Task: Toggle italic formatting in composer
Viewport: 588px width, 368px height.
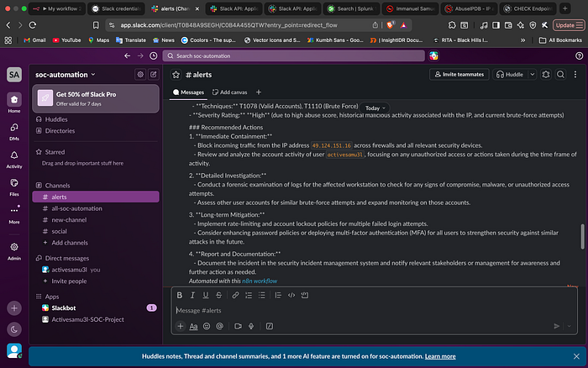Action: pyautogui.click(x=192, y=295)
